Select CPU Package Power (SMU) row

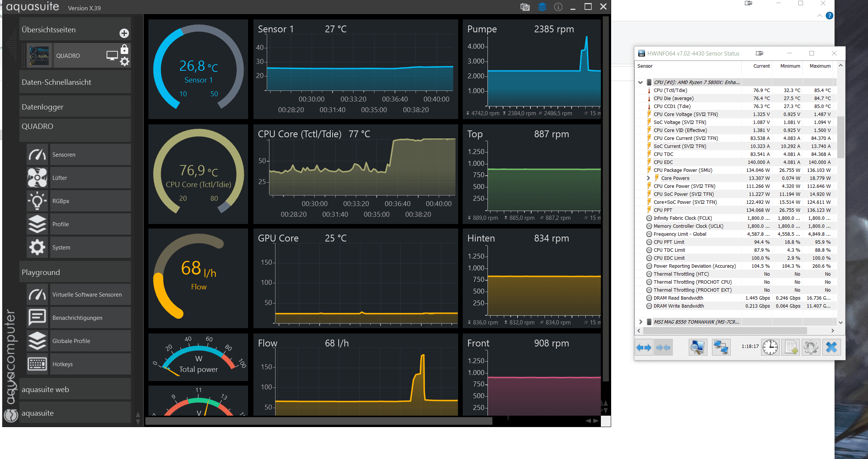[736, 170]
